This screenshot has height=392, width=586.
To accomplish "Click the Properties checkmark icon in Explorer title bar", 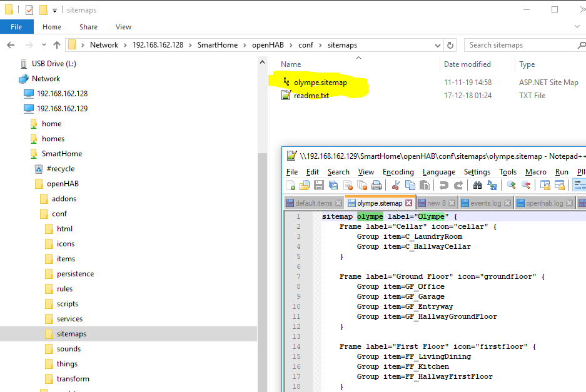I will coord(29,10).
